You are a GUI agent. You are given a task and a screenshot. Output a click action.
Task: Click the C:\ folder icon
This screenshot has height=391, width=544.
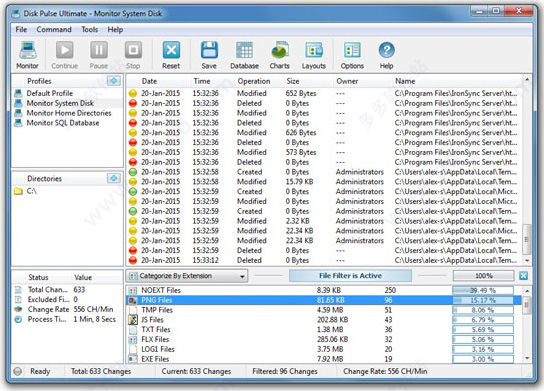(x=18, y=191)
